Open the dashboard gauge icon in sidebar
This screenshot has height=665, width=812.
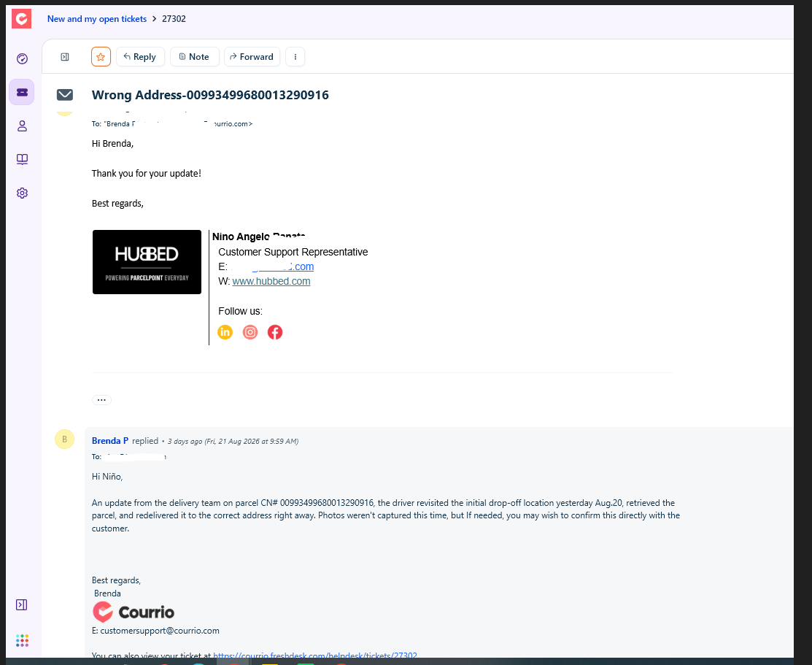[x=22, y=58]
